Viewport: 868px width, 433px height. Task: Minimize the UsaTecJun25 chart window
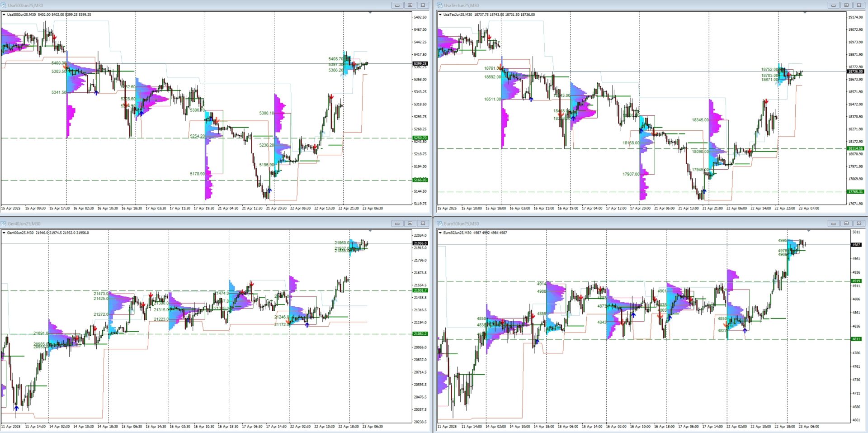[x=834, y=5]
